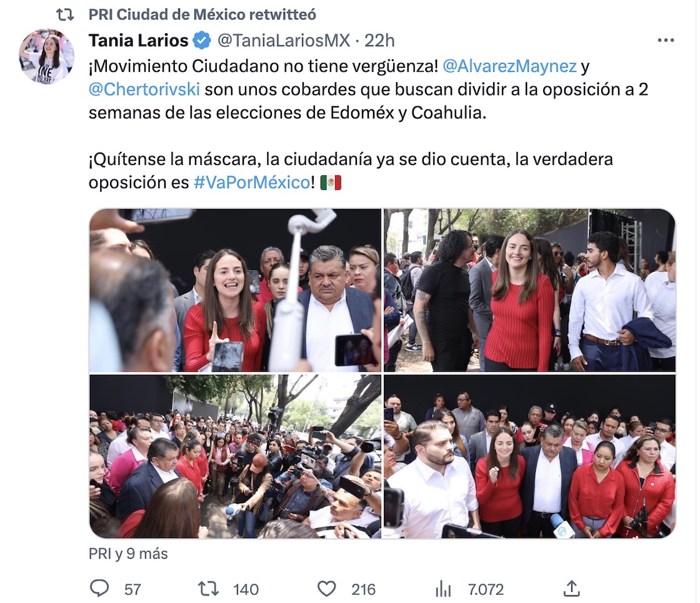Viewport: 700px width, 603px height.
Task: Open the @AlvarezMaynez mention link
Action: (509, 66)
